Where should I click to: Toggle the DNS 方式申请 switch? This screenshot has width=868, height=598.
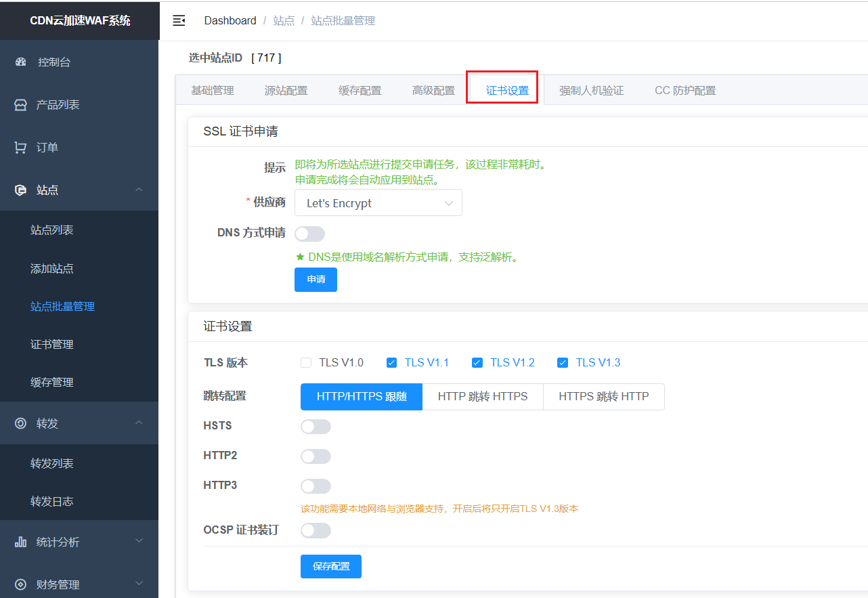click(310, 234)
